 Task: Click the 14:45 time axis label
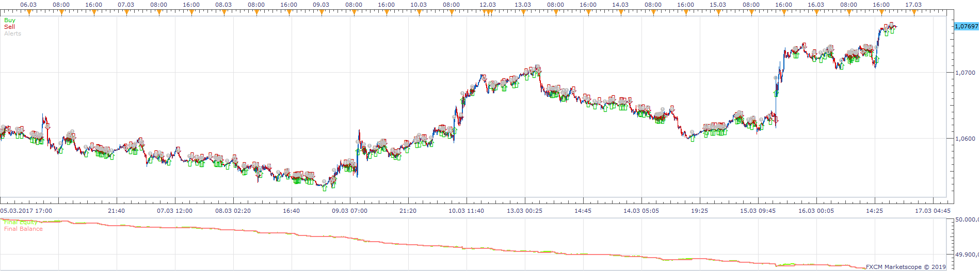[583, 211]
